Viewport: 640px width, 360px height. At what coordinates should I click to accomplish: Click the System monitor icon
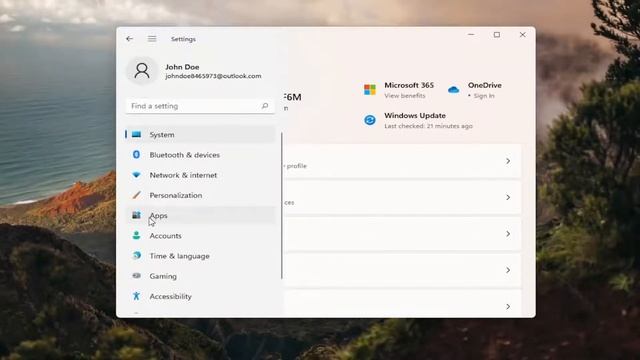(x=136, y=134)
